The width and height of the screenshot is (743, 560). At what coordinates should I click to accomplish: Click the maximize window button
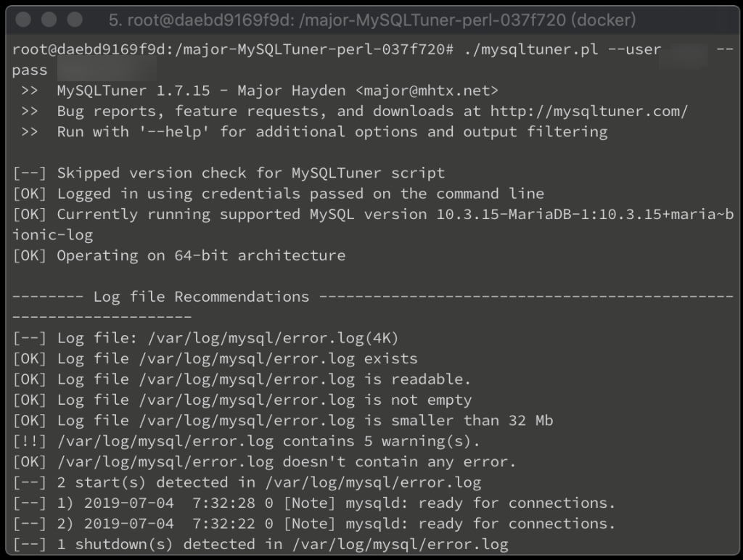pyautogui.click(x=75, y=20)
